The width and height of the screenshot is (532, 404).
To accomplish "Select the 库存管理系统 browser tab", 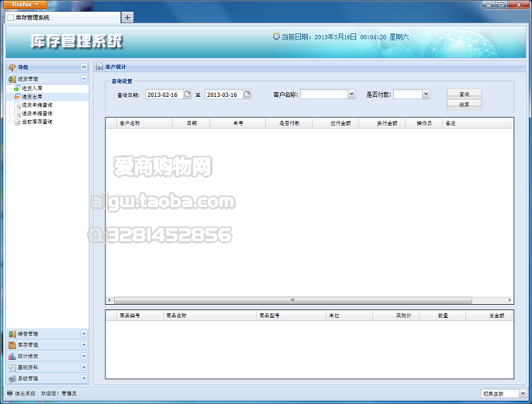I will pyautogui.click(x=63, y=18).
